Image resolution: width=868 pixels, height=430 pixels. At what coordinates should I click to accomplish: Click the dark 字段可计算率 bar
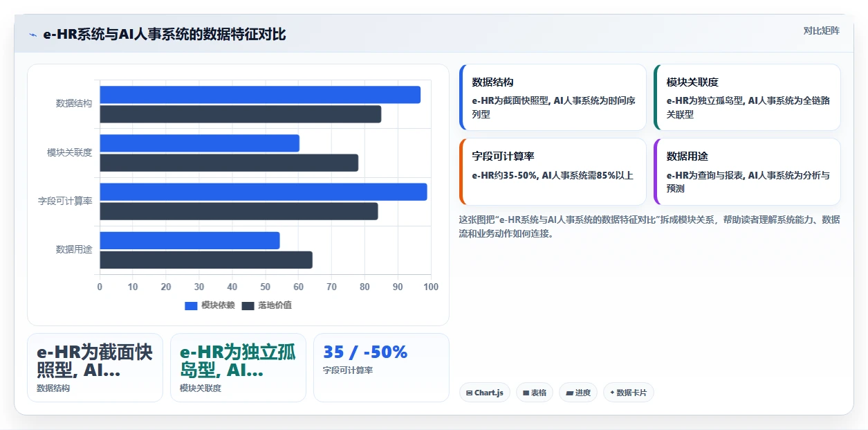point(239,211)
